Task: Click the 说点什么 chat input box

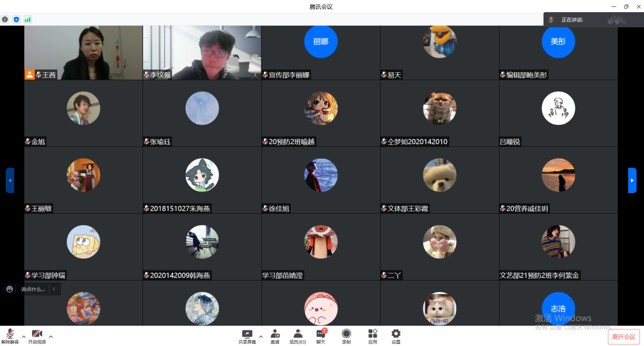Action: (33, 289)
